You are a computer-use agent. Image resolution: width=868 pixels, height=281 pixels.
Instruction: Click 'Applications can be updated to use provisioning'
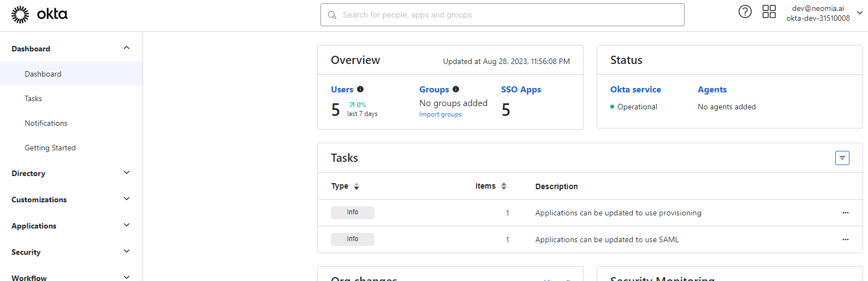coord(619,213)
